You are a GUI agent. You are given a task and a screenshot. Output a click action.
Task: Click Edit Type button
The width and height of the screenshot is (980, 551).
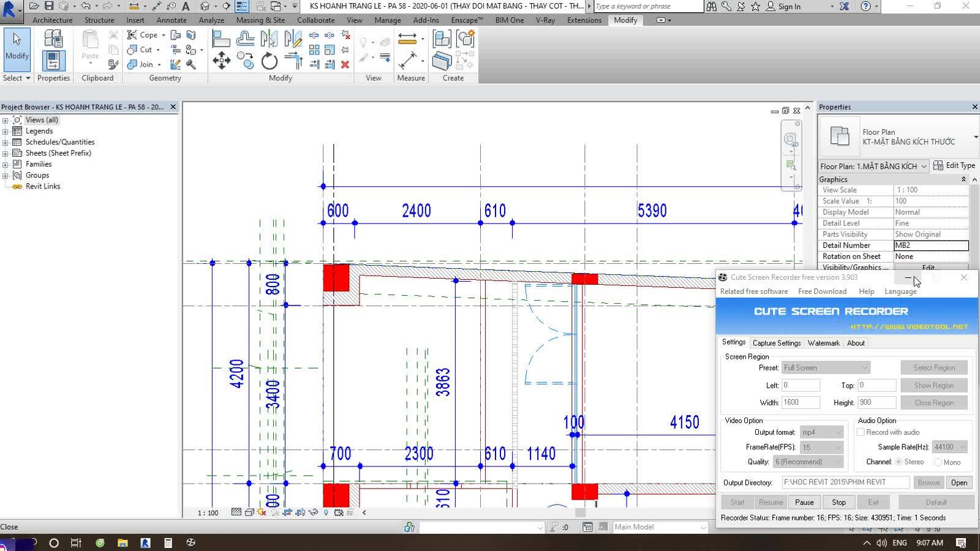click(x=954, y=165)
